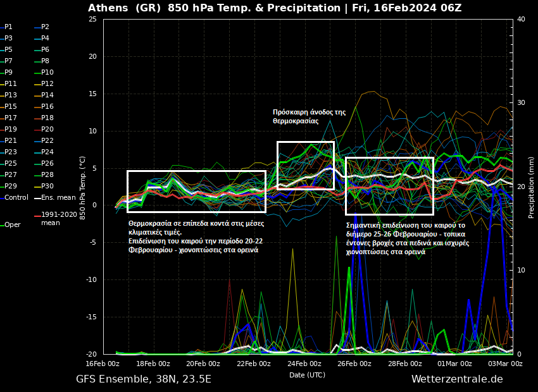The width and height of the screenshot is (538, 392).
Task: Click the P1 legend entry
Action: (x=9, y=27)
